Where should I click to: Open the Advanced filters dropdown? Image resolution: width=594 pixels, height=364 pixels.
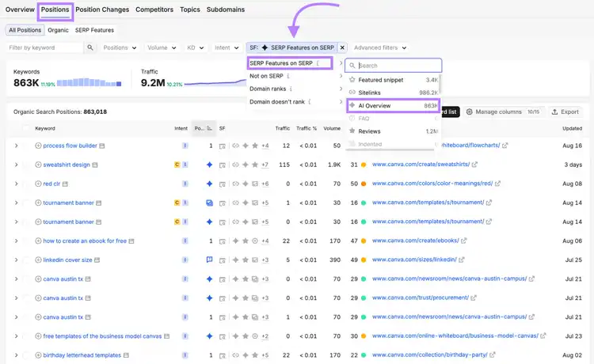tap(380, 47)
